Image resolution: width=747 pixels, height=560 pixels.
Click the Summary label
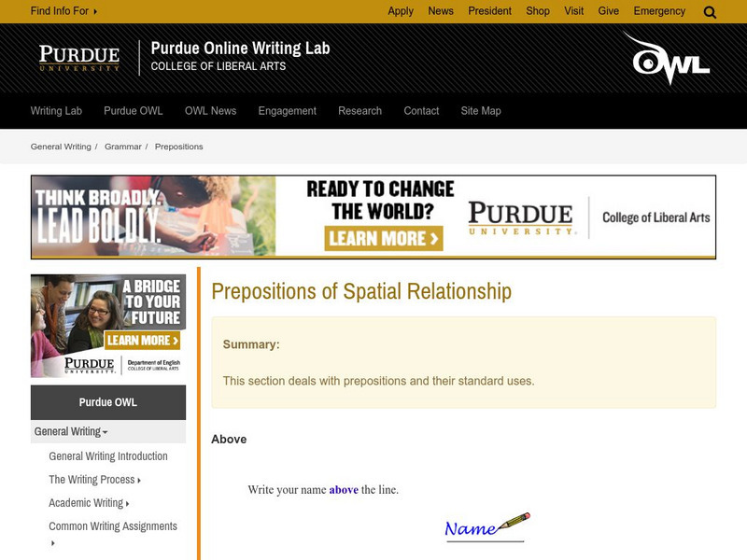(x=251, y=344)
